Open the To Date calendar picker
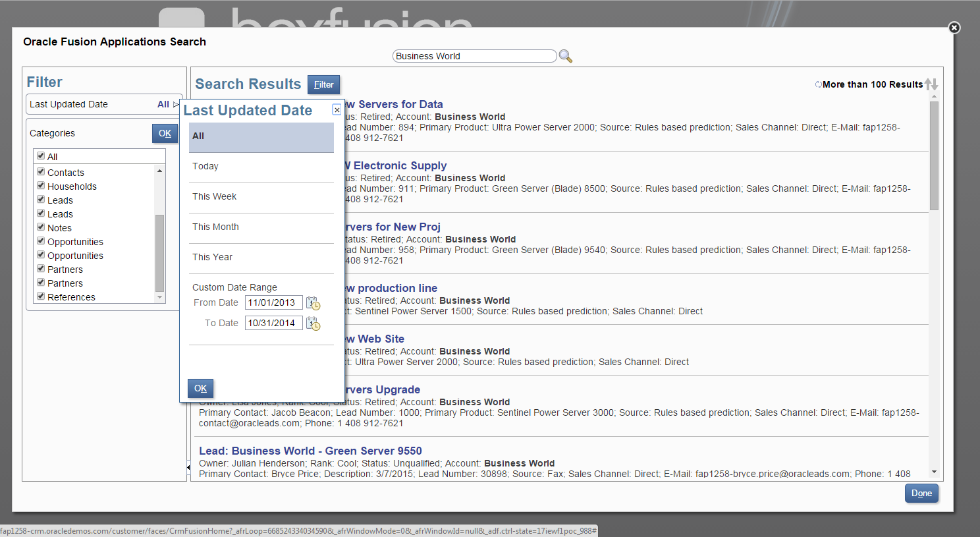This screenshot has width=980, height=537. click(x=313, y=324)
